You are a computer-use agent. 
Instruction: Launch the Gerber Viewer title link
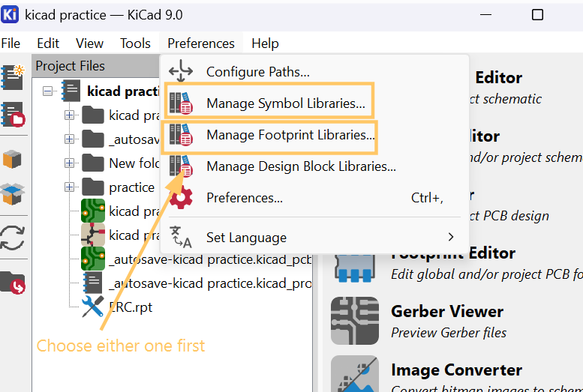click(447, 311)
